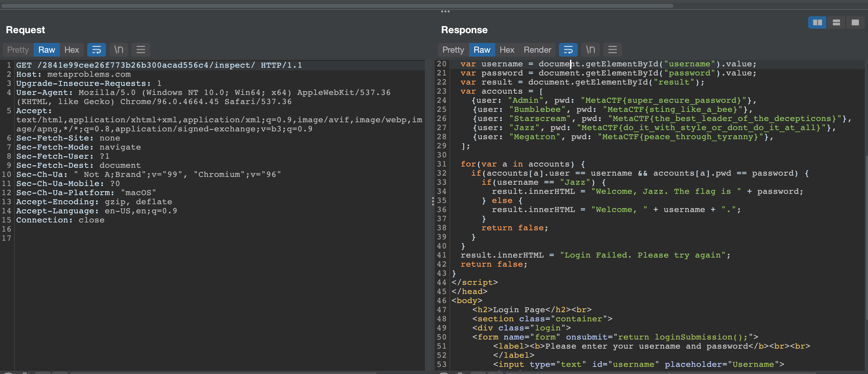
Task: Click 'var accounts = [' in response
Action: coord(502,91)
